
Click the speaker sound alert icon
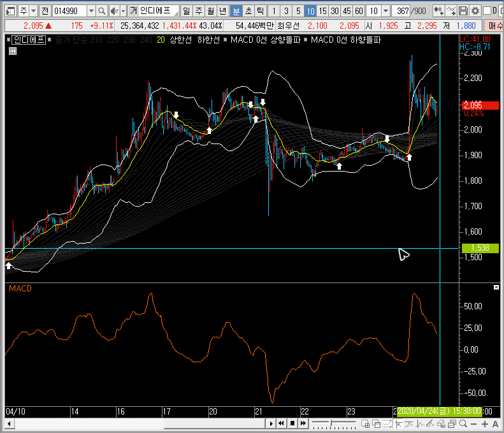[x=114, y=11]
